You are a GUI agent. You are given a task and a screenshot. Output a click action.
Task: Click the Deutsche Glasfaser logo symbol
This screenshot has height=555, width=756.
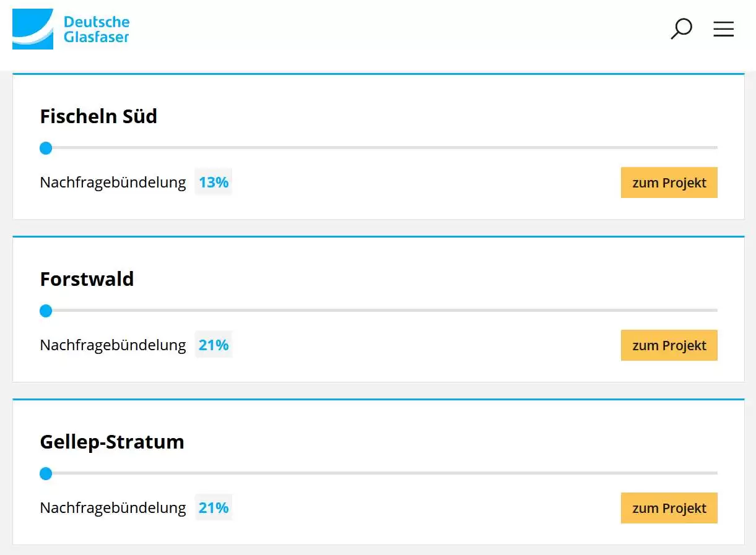pyautogui.click(x=33, y=29)
